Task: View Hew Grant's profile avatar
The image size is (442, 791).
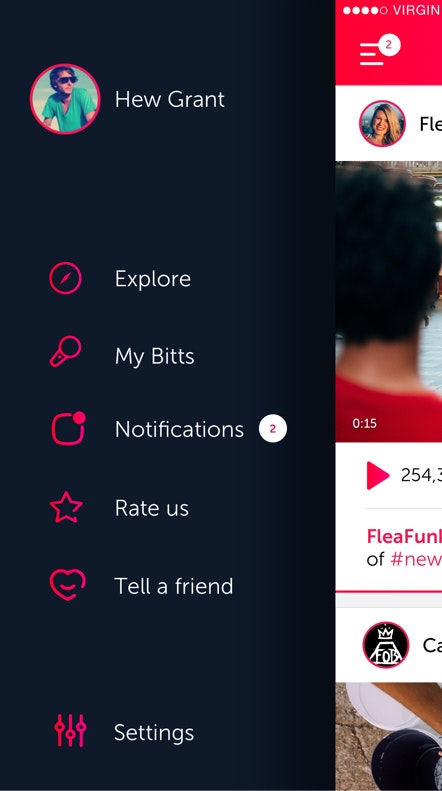Action: click(65, 99)
